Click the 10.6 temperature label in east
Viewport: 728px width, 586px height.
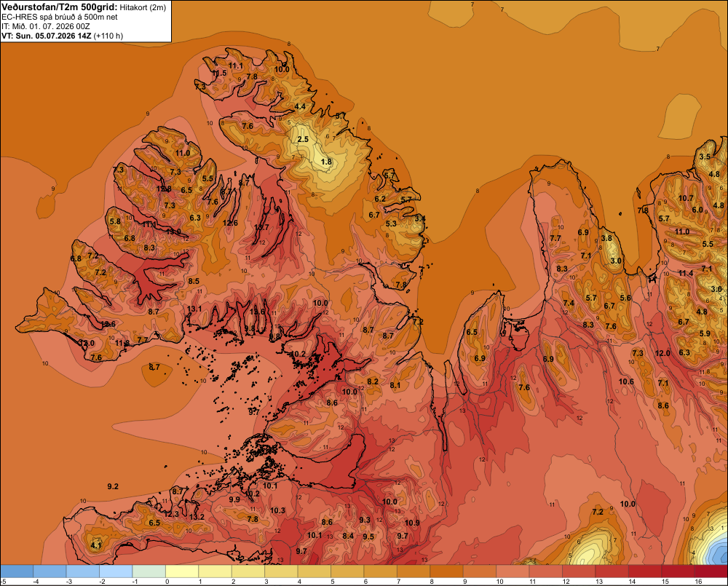pos(626,381)
